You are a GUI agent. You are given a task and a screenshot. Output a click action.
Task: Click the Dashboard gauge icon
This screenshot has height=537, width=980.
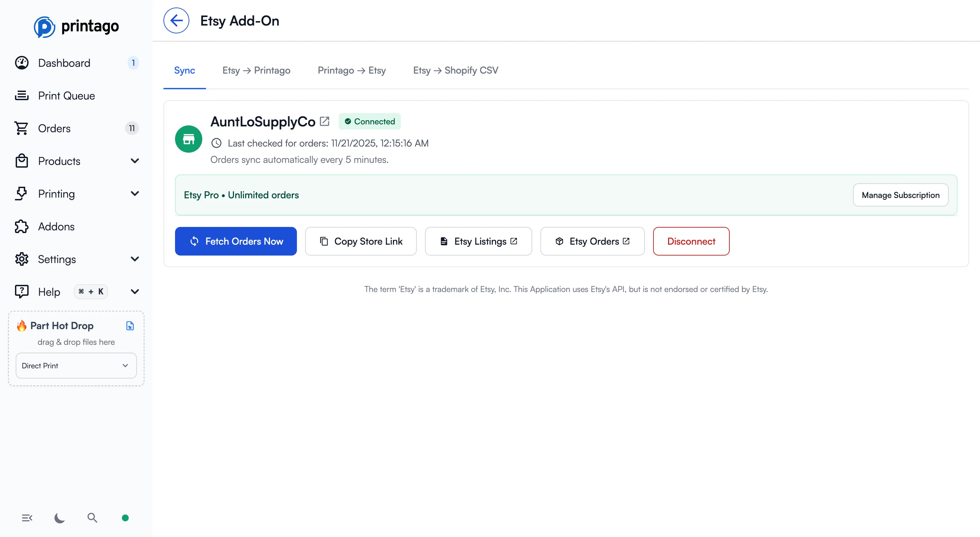[21, 62]
